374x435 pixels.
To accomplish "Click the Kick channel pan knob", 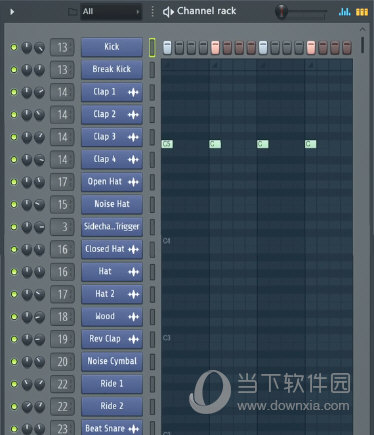I will [27, 48].
